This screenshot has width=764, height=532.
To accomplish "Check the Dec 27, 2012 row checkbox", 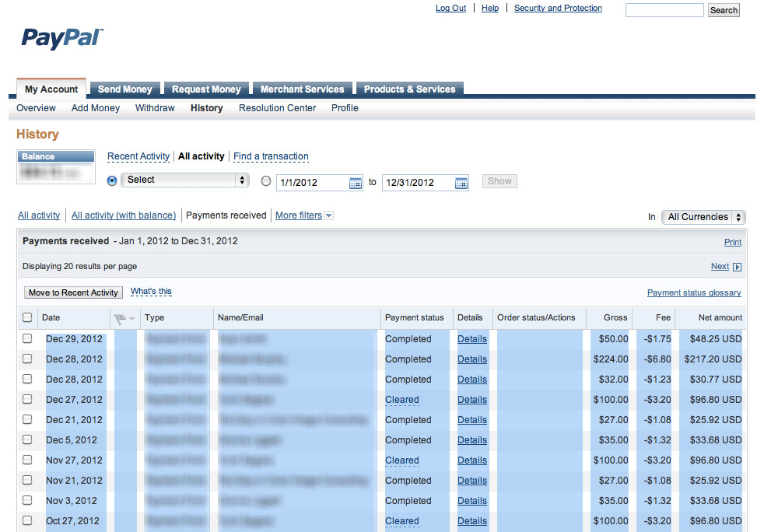I will [27, 399].
